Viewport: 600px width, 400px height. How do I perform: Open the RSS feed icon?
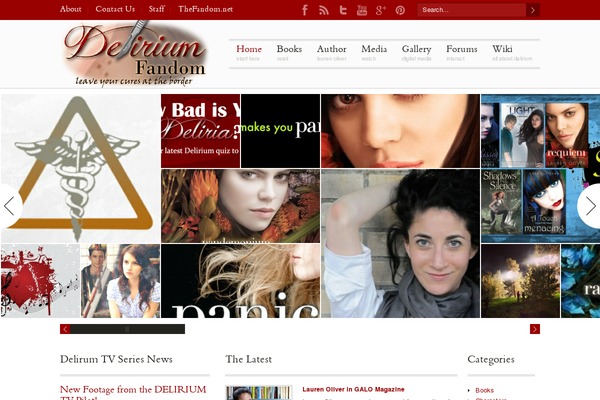(324, 10)
